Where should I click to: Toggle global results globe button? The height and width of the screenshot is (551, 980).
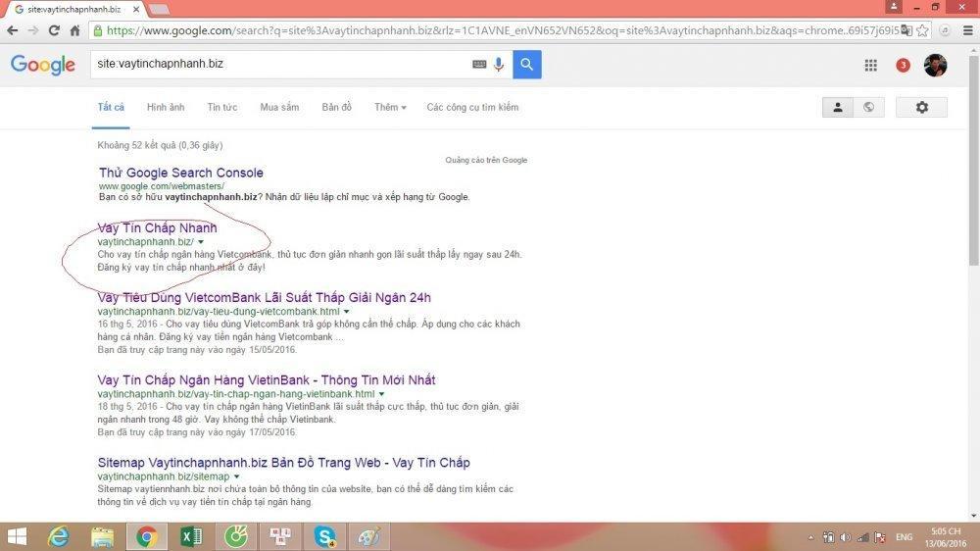tap(868, 107)
